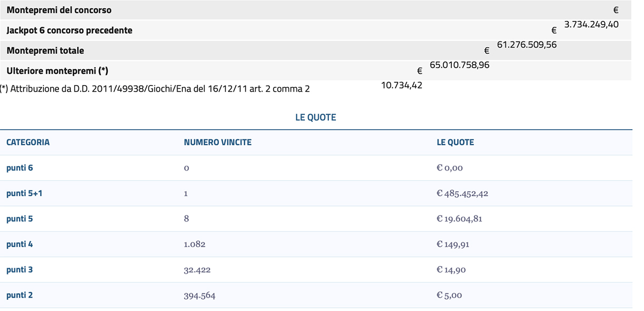Select the € 485.452,42 prize amount
This screenshot has height=311, width=644.
[462, 194]
